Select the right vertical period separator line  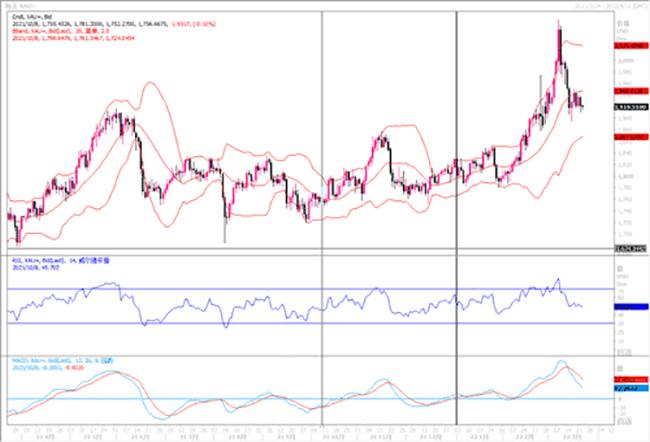point(457,130)
